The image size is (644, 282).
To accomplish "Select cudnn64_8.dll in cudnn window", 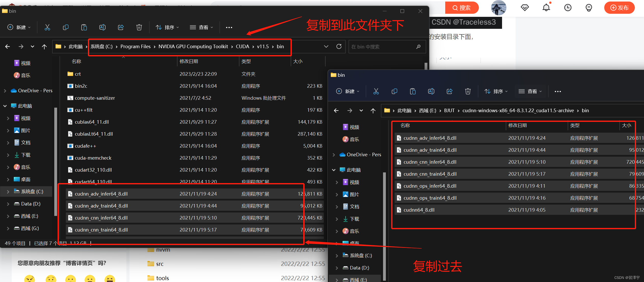I will point(519,210).
